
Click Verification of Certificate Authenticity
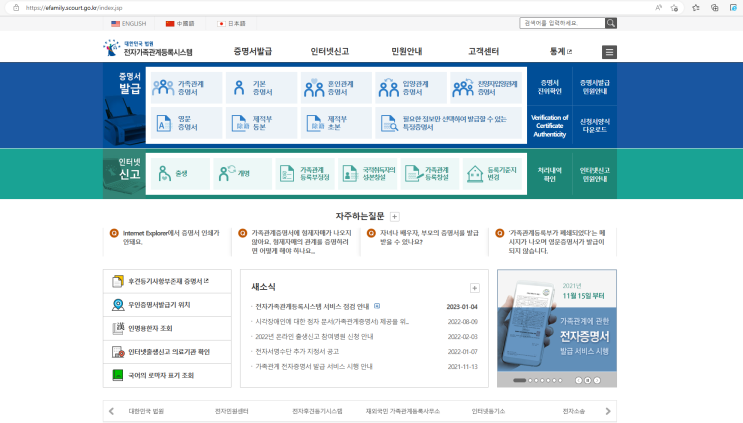[x=550, y=126]
